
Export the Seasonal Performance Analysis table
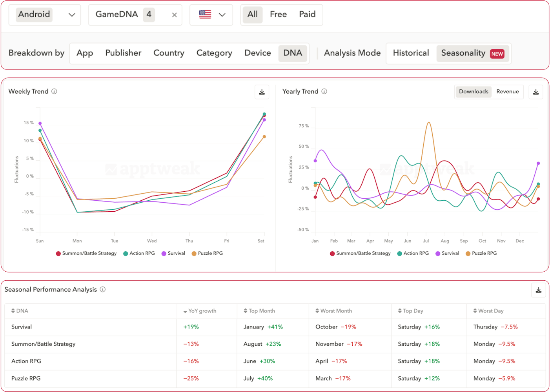click(x=538, y=290)
